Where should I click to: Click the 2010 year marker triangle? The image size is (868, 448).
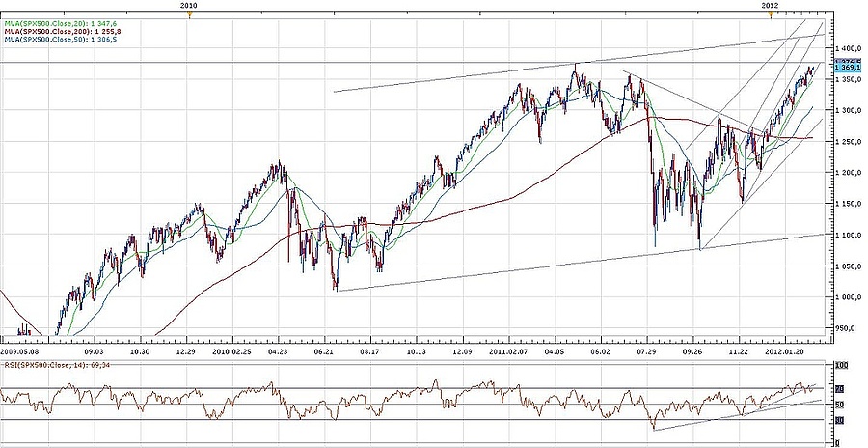(190, 14)
